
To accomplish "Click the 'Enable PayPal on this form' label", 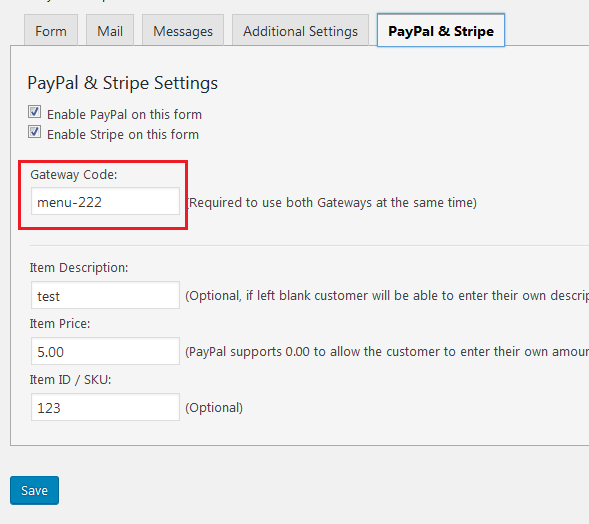I will 124,115.
